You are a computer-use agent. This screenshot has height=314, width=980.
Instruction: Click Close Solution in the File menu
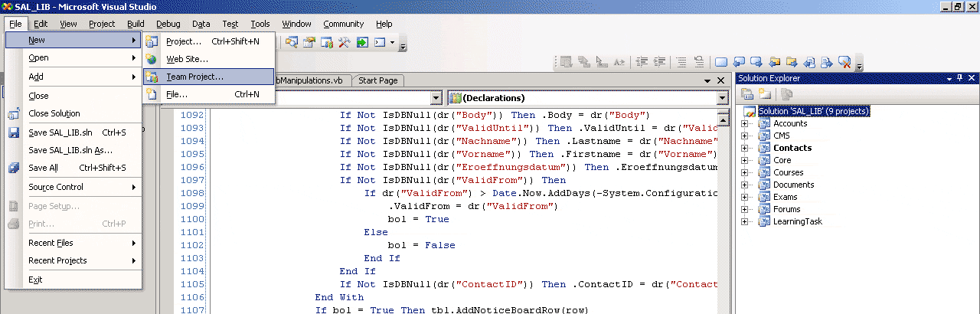point(73,113)
